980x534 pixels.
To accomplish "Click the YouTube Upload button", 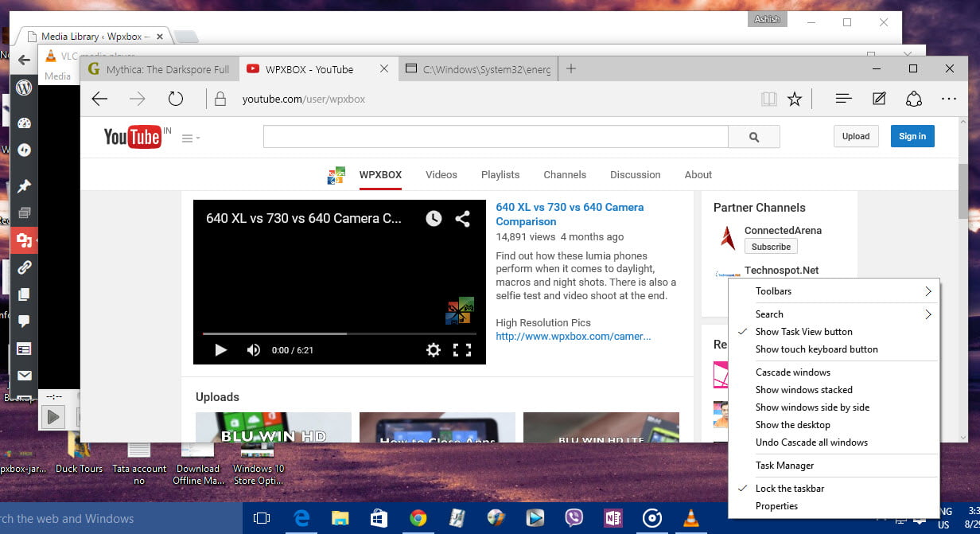I will pyautogui.click(x=856, y=136).
